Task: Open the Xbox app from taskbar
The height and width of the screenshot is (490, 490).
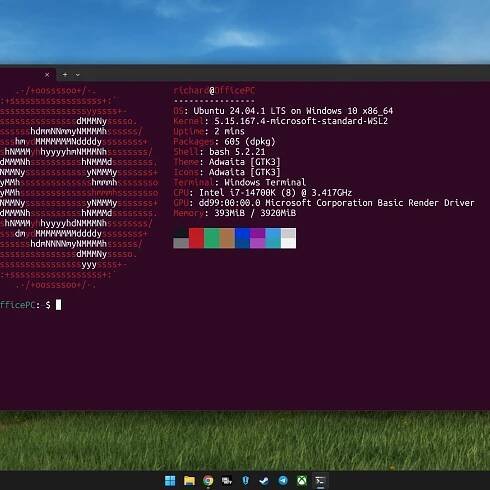Action: (x=302, y=480)
